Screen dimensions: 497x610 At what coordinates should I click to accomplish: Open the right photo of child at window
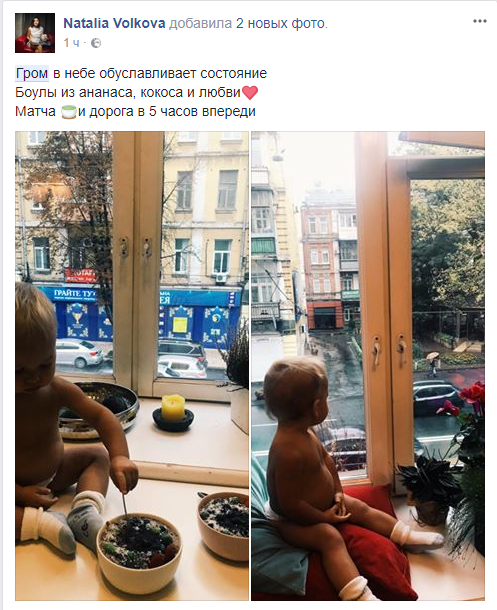tap(368, 366)
